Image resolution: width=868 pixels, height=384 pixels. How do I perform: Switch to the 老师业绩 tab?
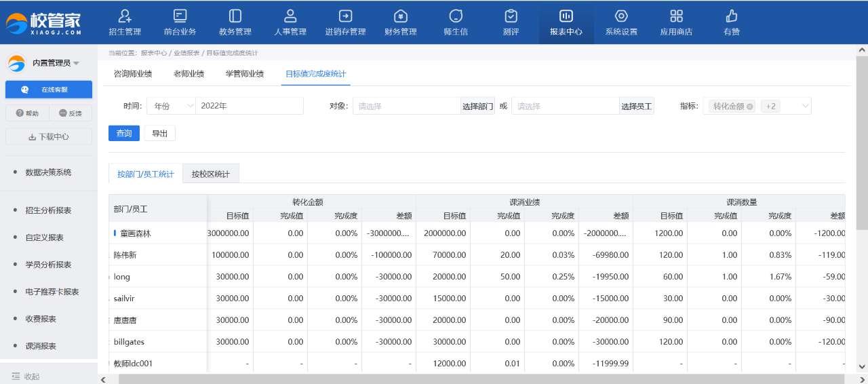click(189, 74)
